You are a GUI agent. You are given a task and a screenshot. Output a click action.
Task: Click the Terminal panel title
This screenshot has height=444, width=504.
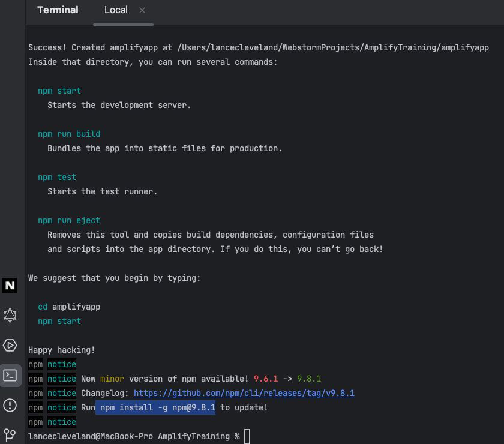click(x=58, y=10)
